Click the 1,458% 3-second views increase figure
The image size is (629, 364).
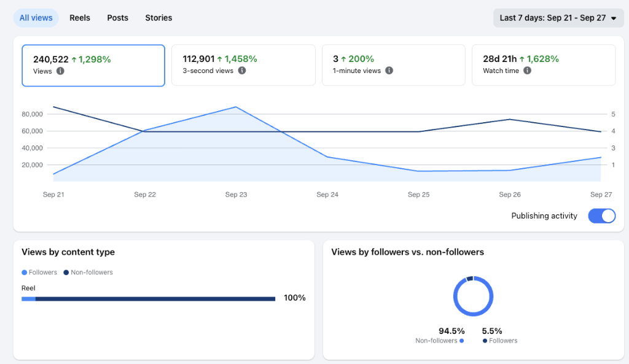tap(241, 59)
